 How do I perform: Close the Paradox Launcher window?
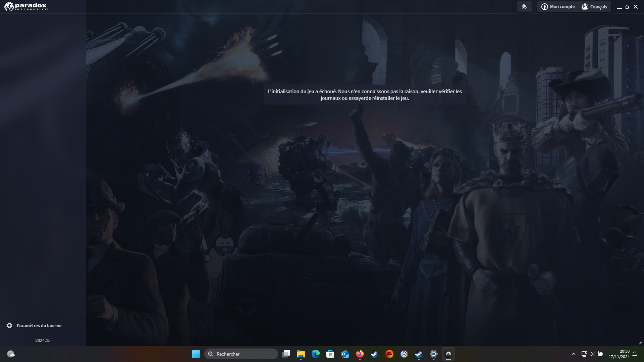636,7
